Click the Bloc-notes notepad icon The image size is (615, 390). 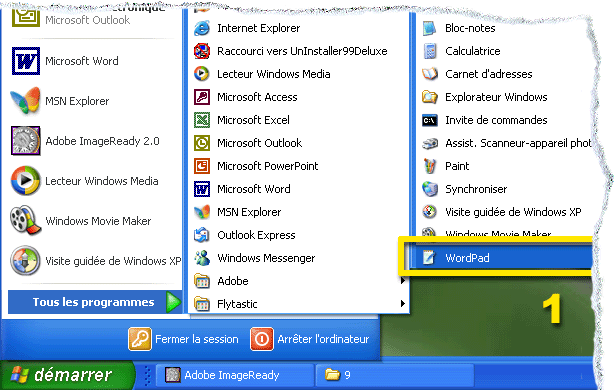pos(429,28)
